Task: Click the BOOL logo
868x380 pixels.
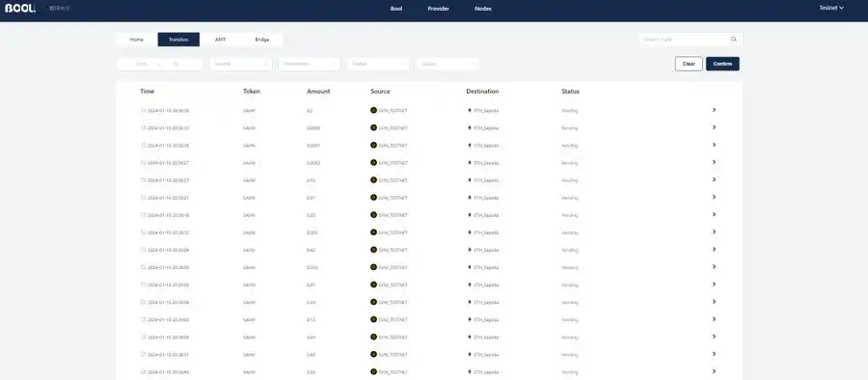Action: pos(20,9)
